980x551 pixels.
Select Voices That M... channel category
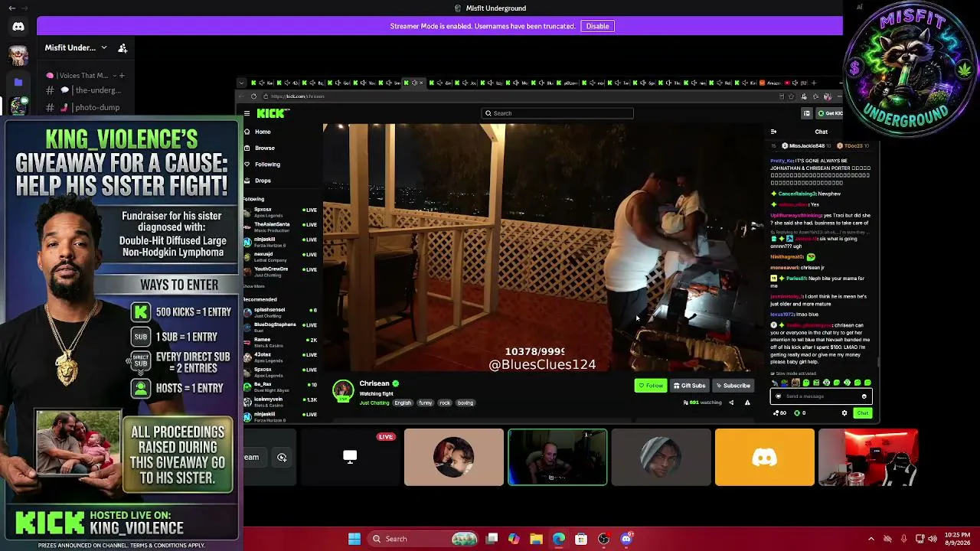(x=83, y=76)
